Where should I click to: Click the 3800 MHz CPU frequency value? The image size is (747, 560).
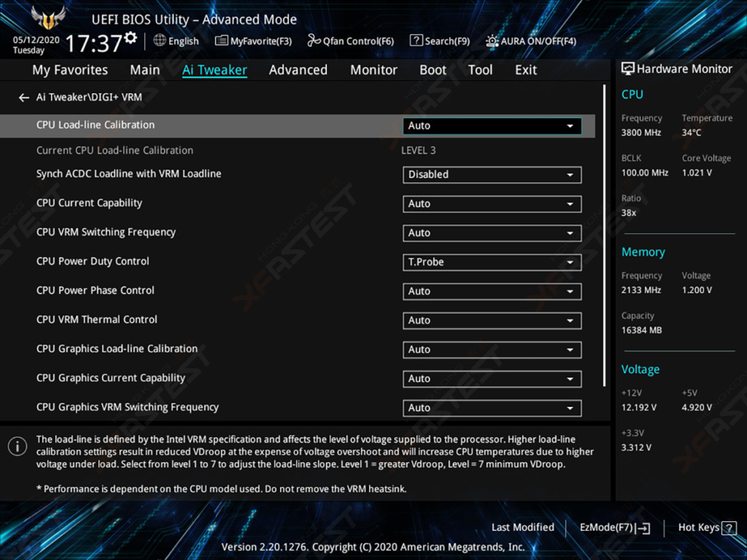641,133
